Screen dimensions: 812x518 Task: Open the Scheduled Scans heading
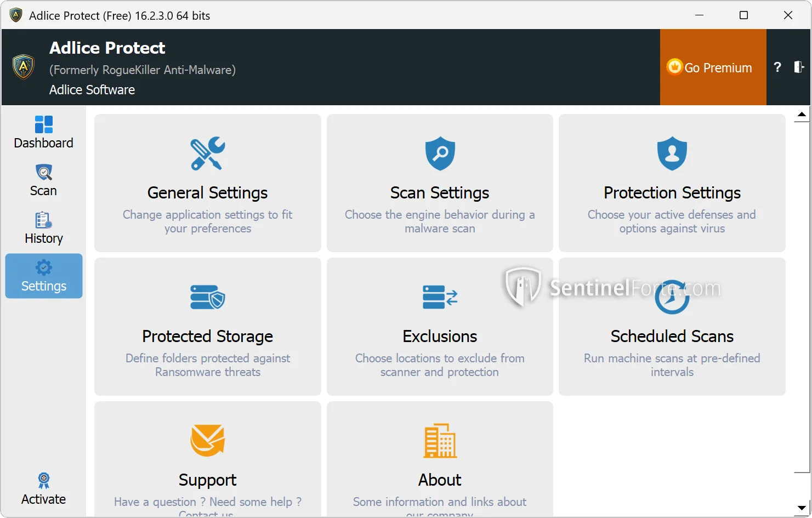[672, 337]
